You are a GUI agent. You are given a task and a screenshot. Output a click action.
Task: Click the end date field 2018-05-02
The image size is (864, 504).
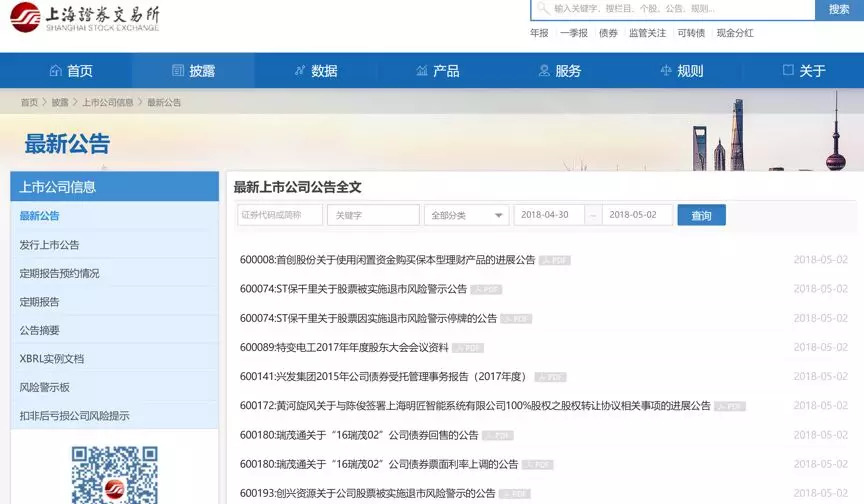click(638, 215)
